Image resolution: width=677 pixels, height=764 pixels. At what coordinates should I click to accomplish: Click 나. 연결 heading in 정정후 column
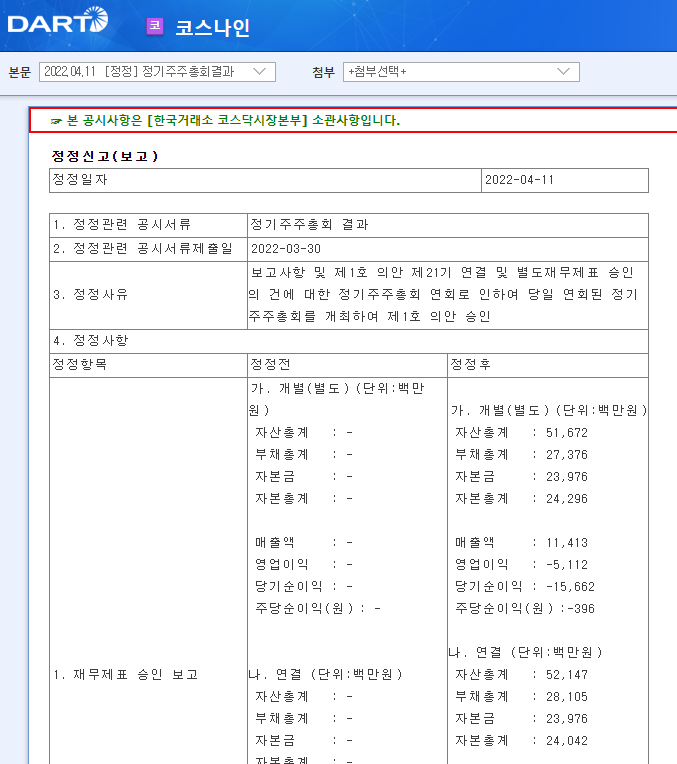[x=525, y=652]
